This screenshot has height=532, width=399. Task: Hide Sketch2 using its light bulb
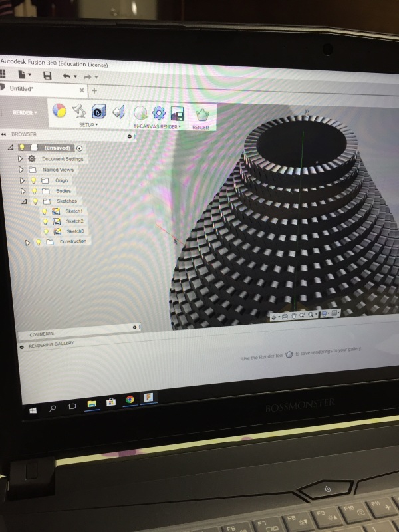pyautogui.click(x=45, y=222)
